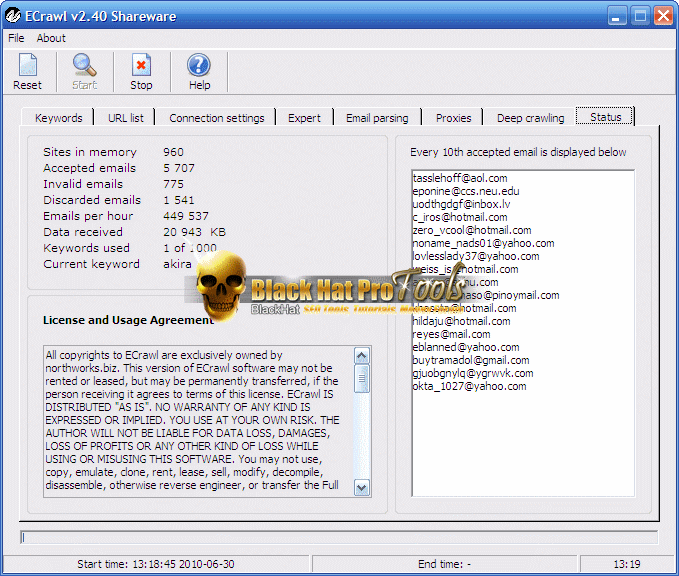The width and height of the screenshot is (679, 576).
Task: Select email zero_vcool@hotmail.com
Action: click(472, 230)
